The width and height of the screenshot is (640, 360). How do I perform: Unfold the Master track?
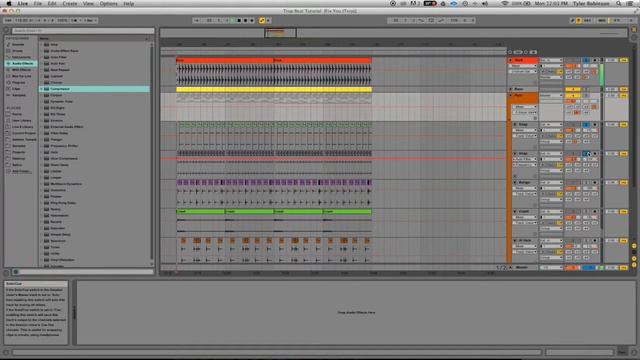[511, 267]
